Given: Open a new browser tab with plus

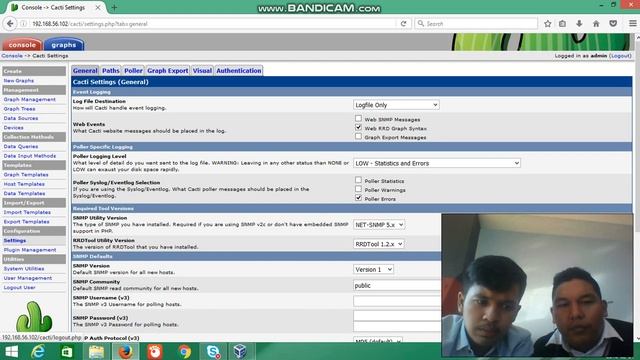Looking at the screenshot, I should click(x=114, y=7).
